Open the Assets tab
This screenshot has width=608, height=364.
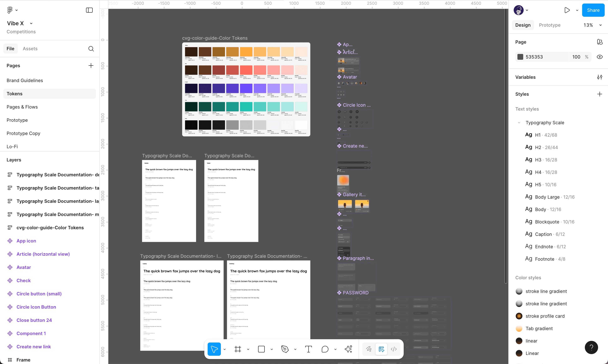pyautogui.click(x=30, y=49)
